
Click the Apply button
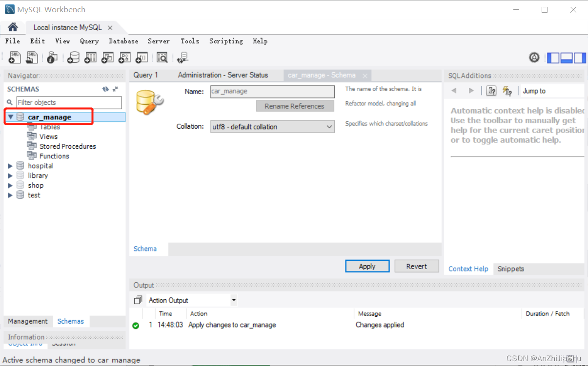[367, 266]
